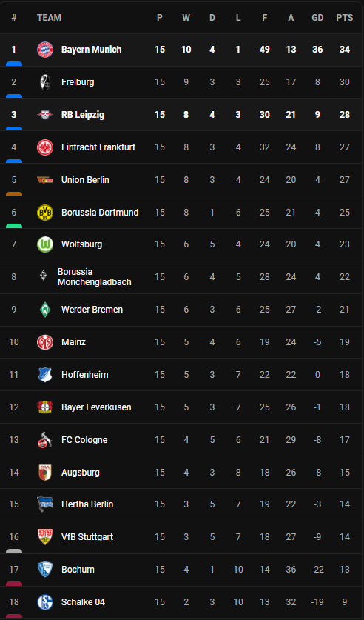
Task: Click the Bayern Munich club crest
Action: [x=45, y=50]
